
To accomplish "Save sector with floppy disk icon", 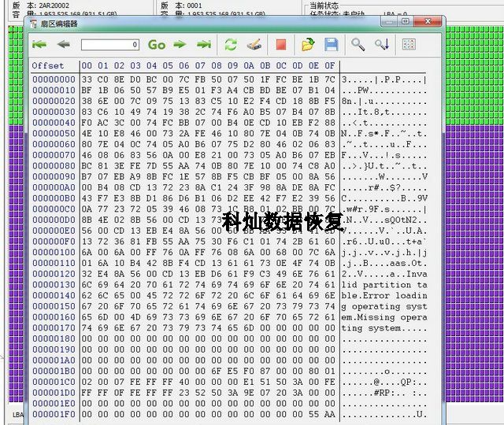I will click(331, 44).
